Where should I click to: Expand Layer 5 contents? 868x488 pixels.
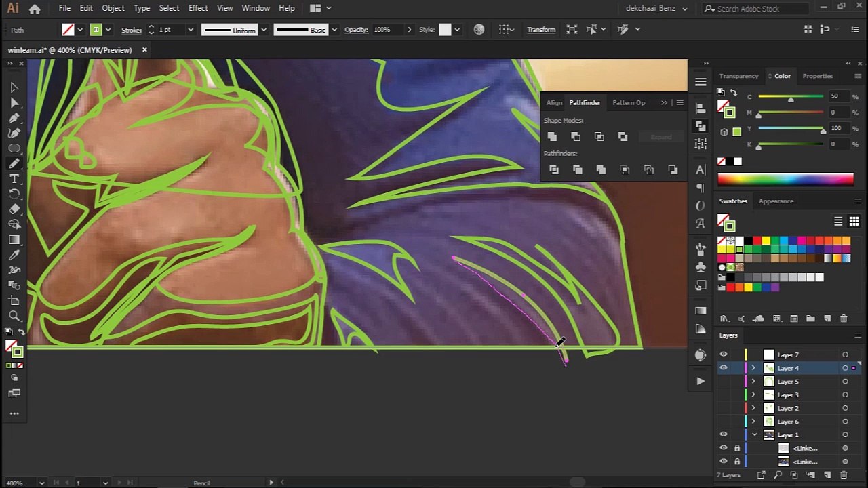click(753, 382)
